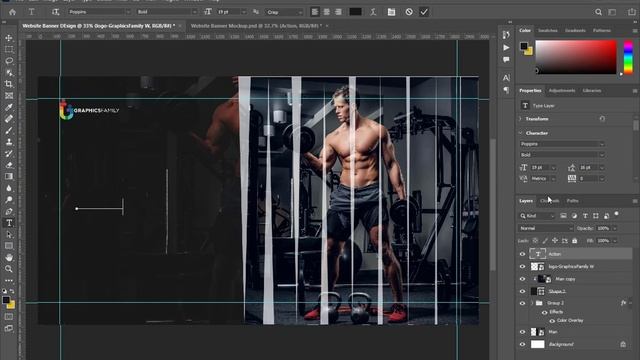Select the Hand tool
Image resolution: width=640 pixels, height=360 pixels.
tap(9, 258)
